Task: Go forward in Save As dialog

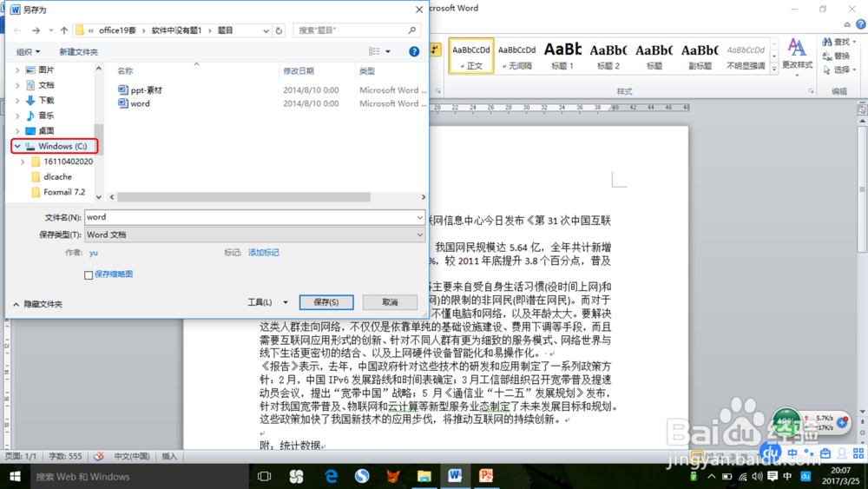Action: (36, 30)
